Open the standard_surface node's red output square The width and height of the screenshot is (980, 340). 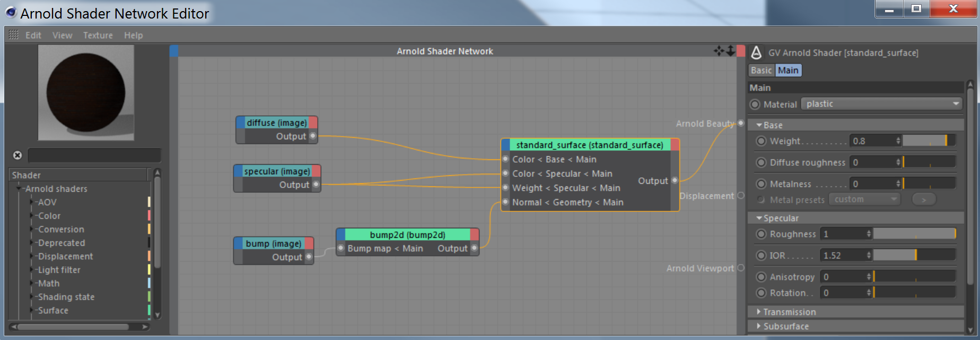point(675,145)
